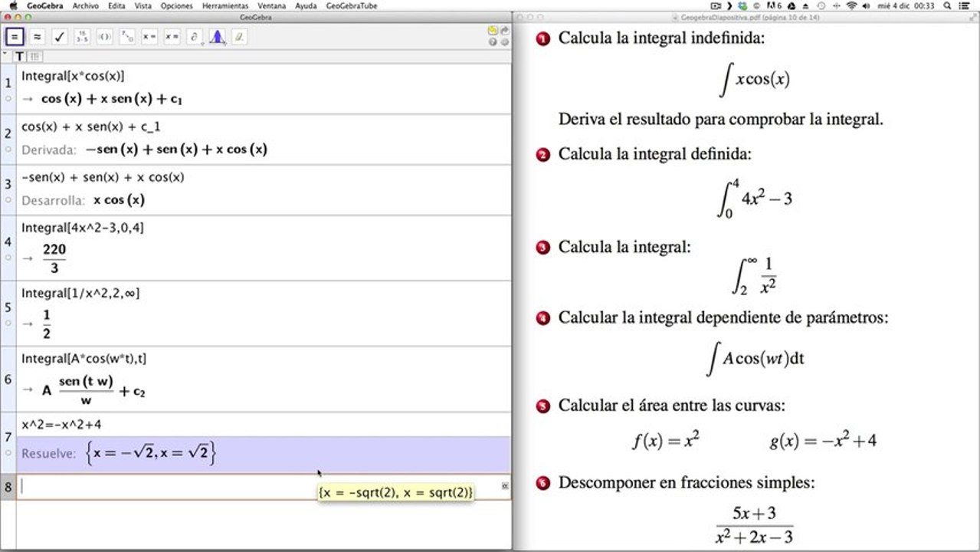The width and height of the screenshot is (980, 552).
Task: Click the style bar icon beside T
Action: [x=35, y=57]
